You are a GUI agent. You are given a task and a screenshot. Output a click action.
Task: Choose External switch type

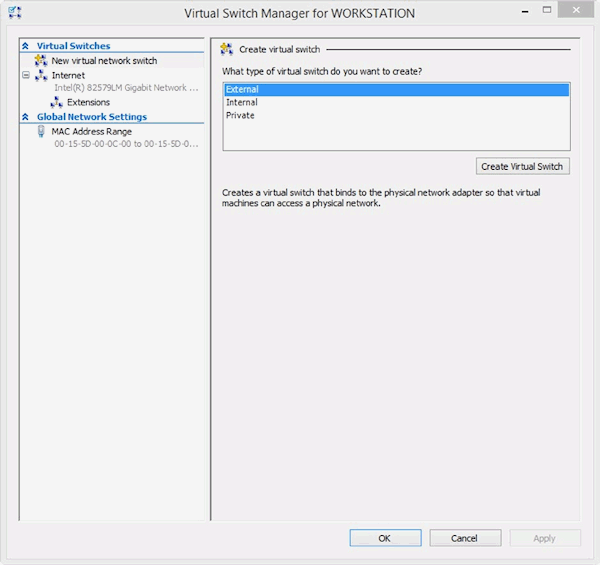point(242,89)
